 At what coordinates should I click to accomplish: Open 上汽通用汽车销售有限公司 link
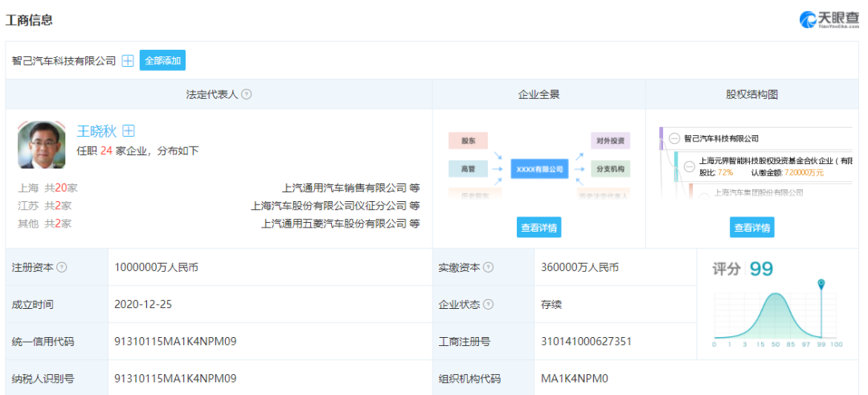point(345,187)
